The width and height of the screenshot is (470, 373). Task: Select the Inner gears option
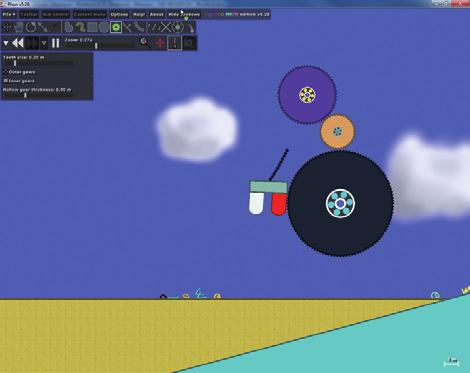pyautogui.click(x=19, y=81)
